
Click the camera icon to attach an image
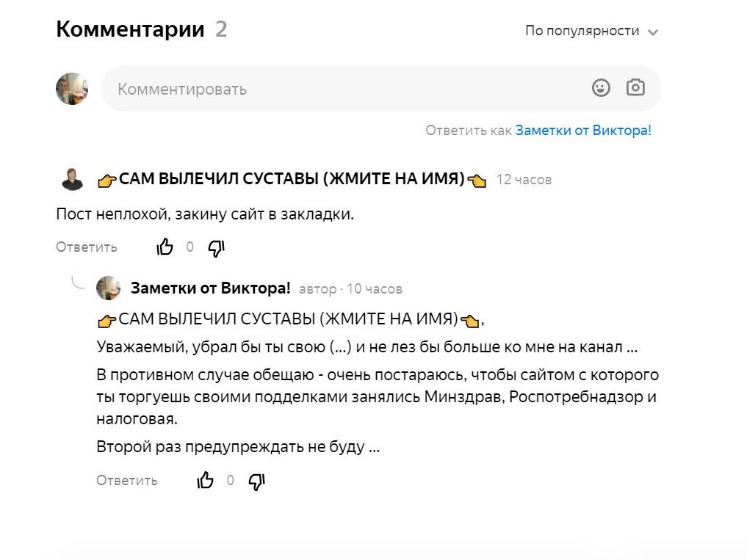pyautogui.click(x=635, y=87)
